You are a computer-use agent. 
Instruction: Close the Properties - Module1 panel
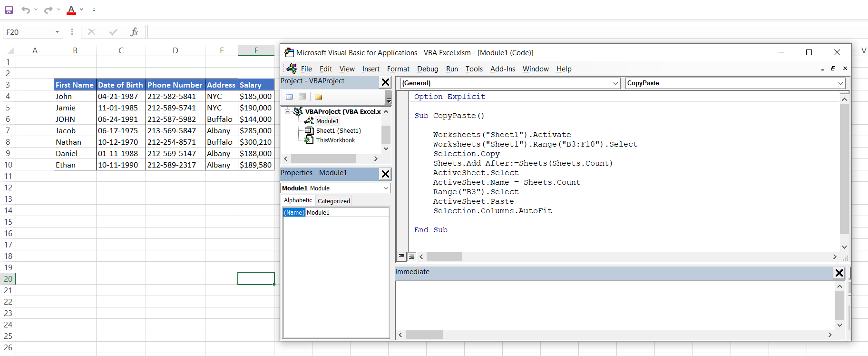(x=385, y=174)
